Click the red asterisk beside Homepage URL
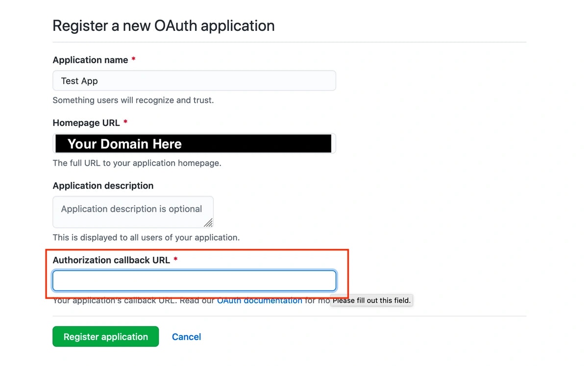This screenshot has height=366, width=588. 125,122
